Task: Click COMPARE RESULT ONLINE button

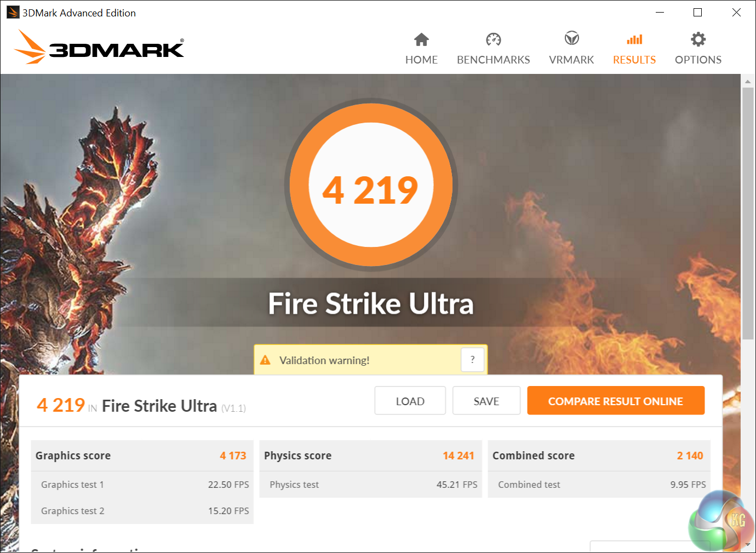Action: click(616, 401)
